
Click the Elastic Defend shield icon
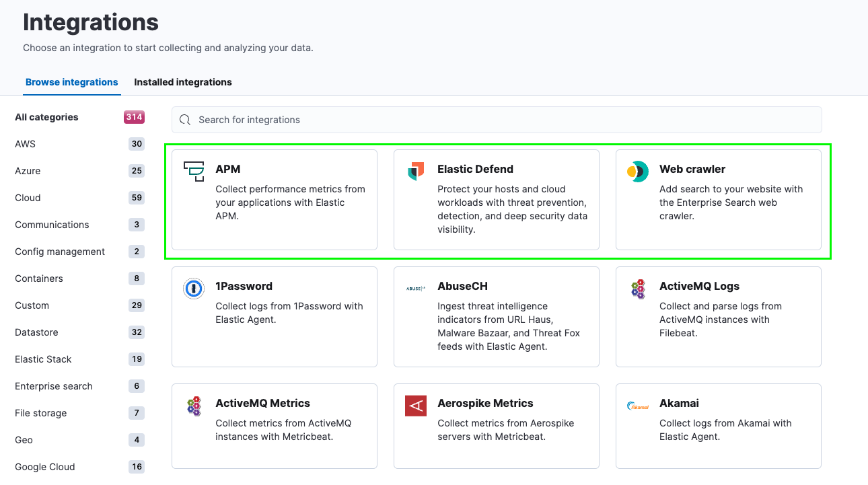(416, 172)
